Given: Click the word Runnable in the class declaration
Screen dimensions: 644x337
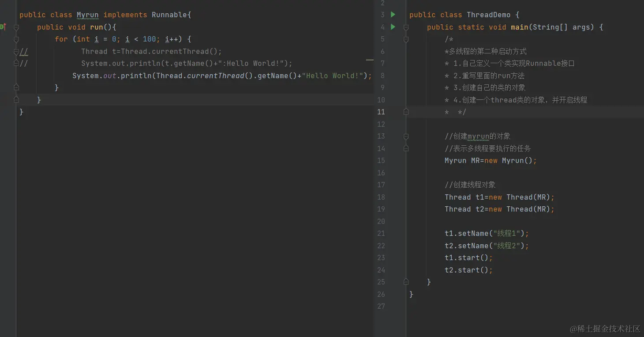Looking at the screenshot, I should (169, 15).
